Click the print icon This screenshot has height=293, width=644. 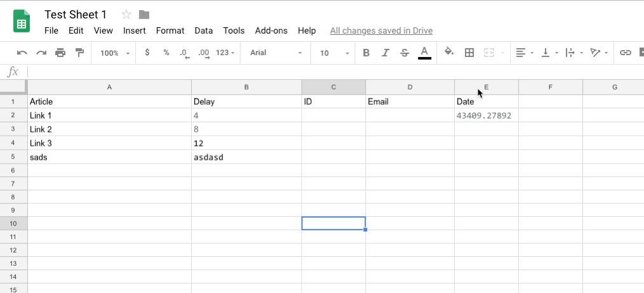[60, 53]
